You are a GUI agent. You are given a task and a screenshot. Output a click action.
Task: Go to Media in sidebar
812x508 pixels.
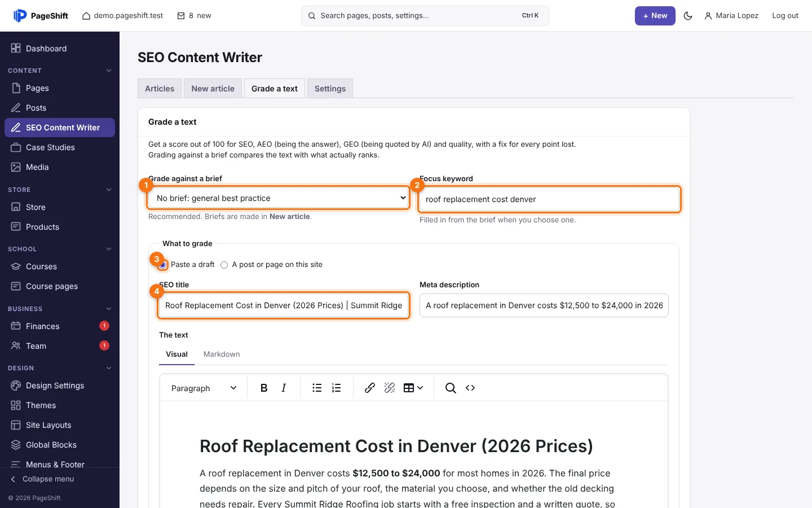pos(60,167)
